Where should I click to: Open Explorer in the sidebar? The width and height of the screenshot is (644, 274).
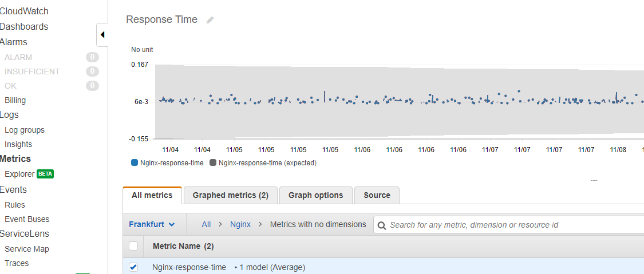[19, 174]
